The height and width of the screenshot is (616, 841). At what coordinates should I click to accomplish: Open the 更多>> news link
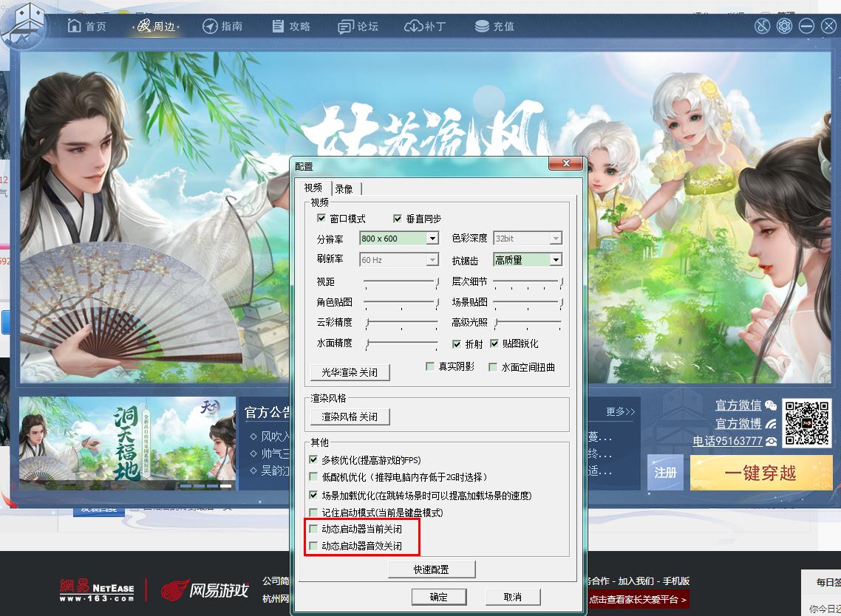click(621, 411)
